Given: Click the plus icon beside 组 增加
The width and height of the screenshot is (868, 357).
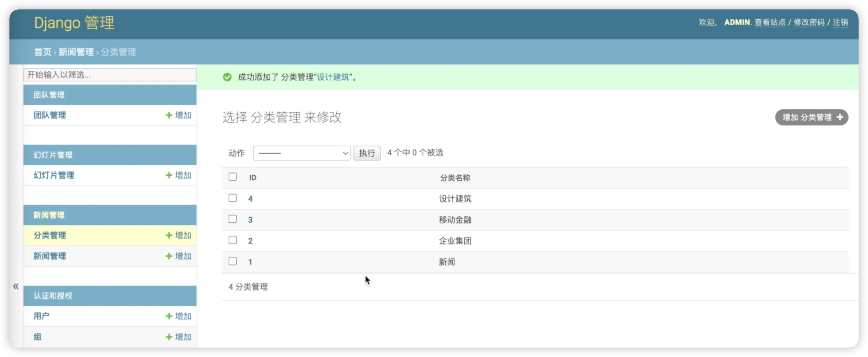Looking at the screenshot, I should [x=169, y=337].
